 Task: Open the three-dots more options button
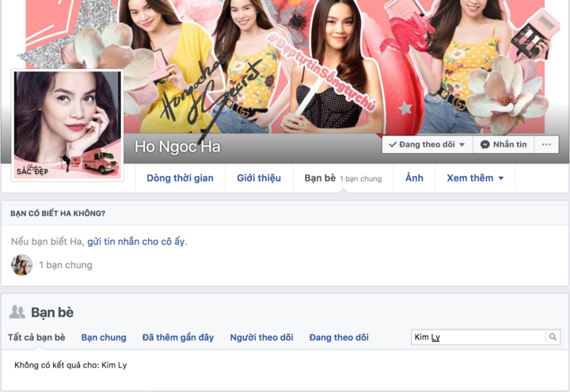pos(545,145)
